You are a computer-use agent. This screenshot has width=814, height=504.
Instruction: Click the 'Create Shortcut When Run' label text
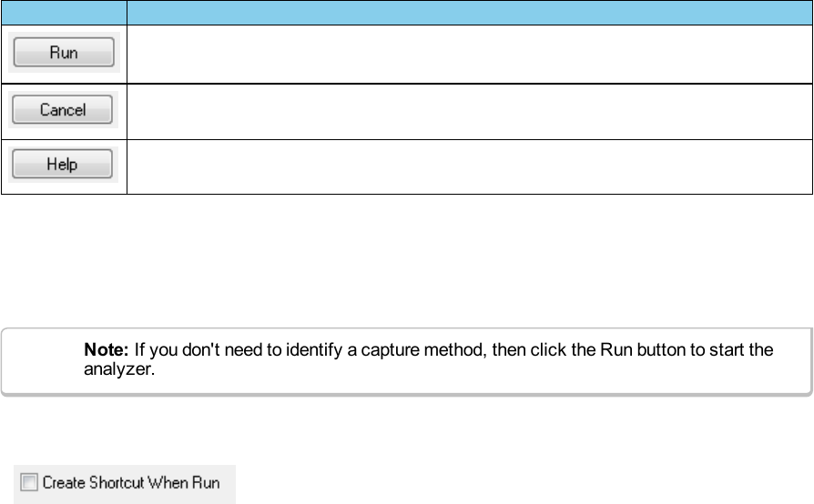pos(131,483)
